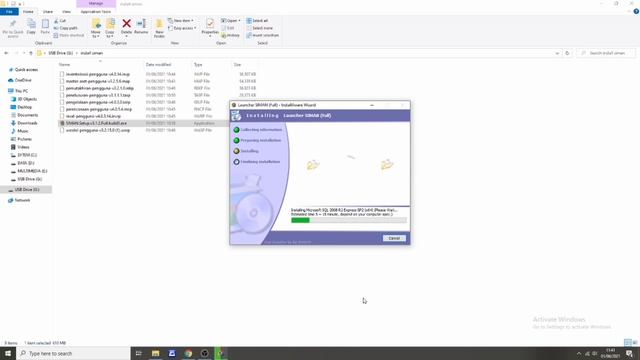
Task: Click Edit in the Open group
Action: (x=228, y=28)
